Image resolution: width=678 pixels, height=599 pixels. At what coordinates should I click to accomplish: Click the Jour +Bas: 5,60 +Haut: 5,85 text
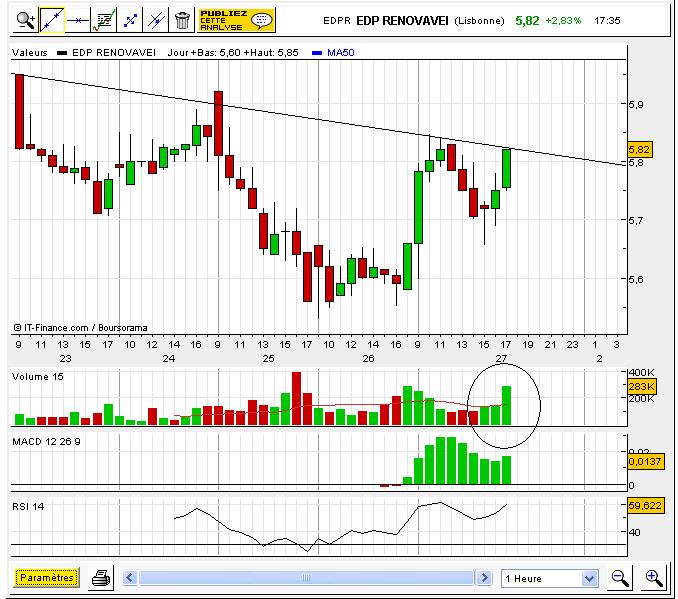click(233, 53)
